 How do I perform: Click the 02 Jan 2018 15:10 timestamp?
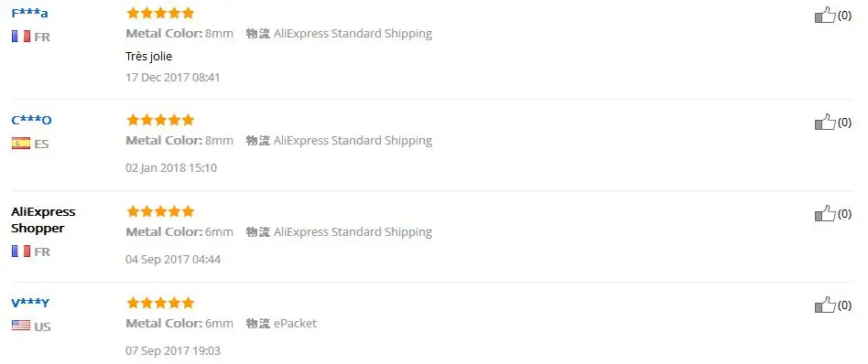coord(171,167)
